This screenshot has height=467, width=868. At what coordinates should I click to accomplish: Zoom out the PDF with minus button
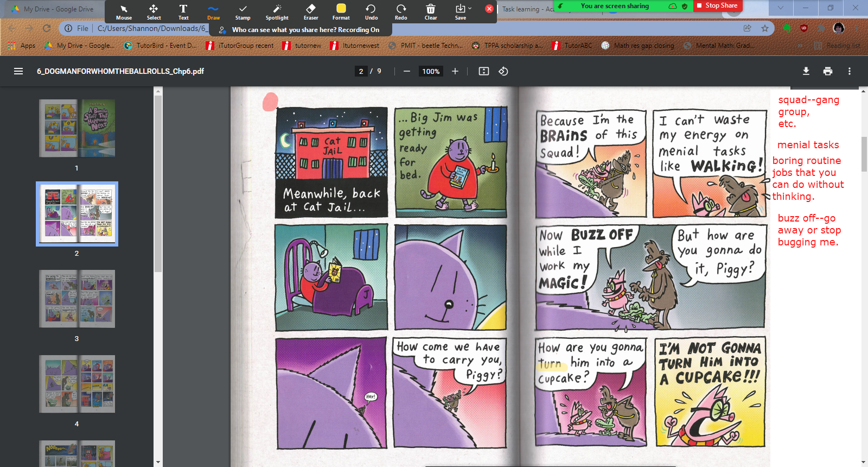[x=406, y=71]
